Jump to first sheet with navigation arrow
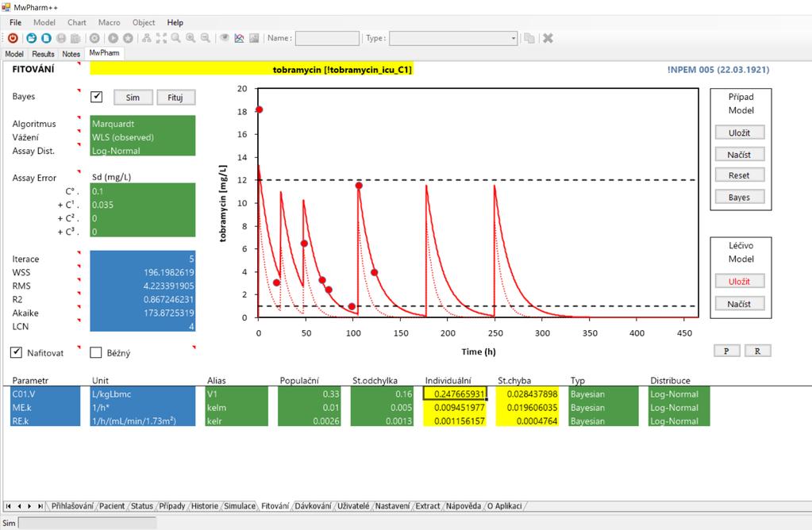Viewport: 812px width, 530px height. tap(8, 506)
